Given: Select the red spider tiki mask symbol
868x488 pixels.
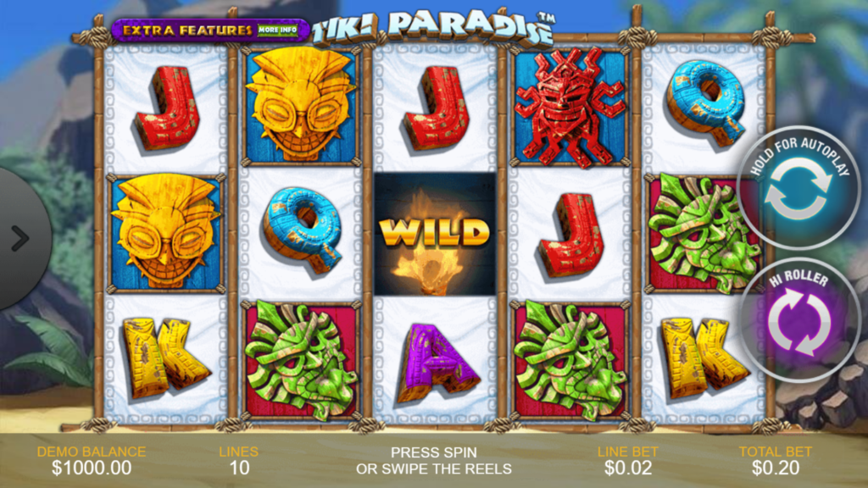Looking at the screenshot, I should click(570, 107).
